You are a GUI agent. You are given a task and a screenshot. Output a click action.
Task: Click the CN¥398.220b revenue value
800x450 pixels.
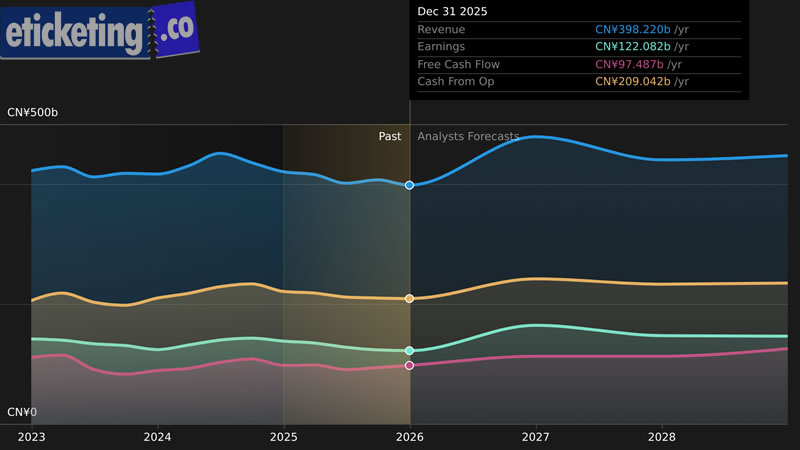pos(633,30)
